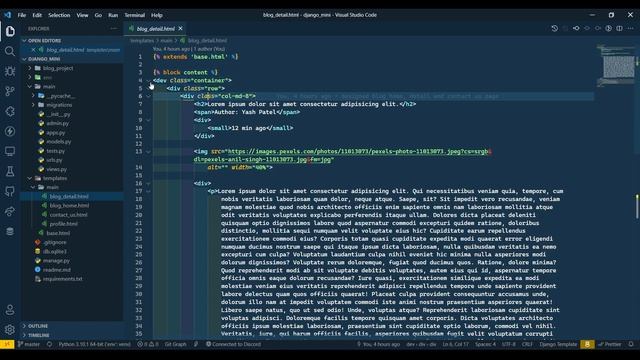The width and height of the screenshot is (640, 360).
Task: Open manage.py in explorer
Action: [x=72, y=260]
